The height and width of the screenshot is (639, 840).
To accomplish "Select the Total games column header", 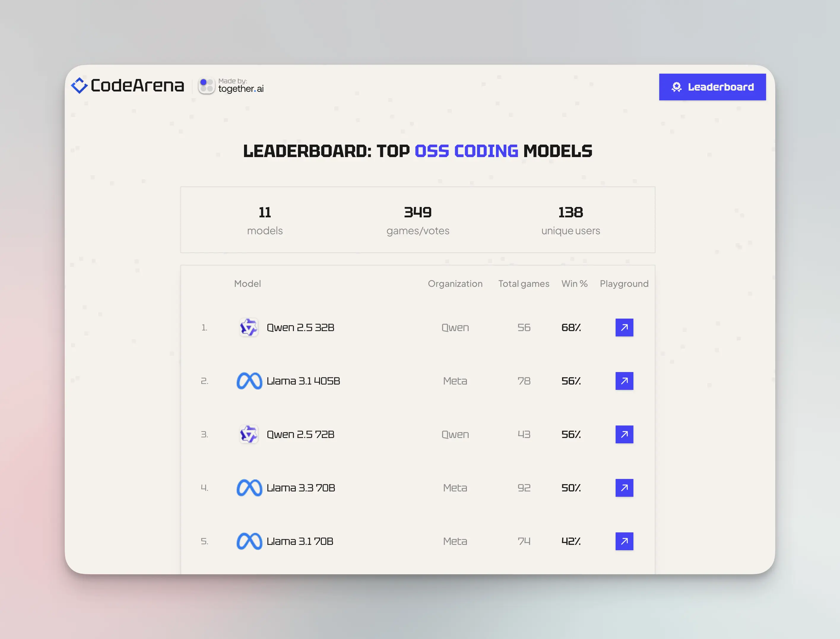I will pyautogui.click(x=524, y=284).
